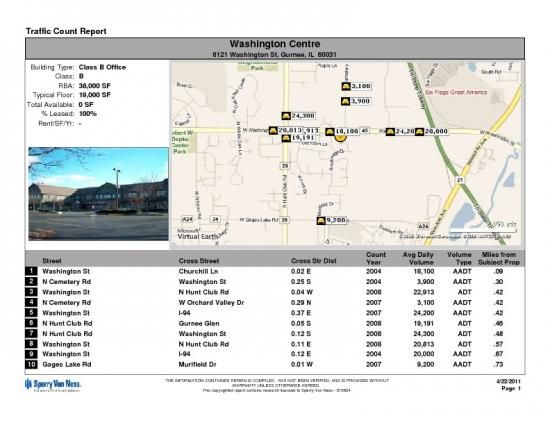Click the 4/22/2011 date in footer
Screen dimensions: 550x425
pos(509,382)
